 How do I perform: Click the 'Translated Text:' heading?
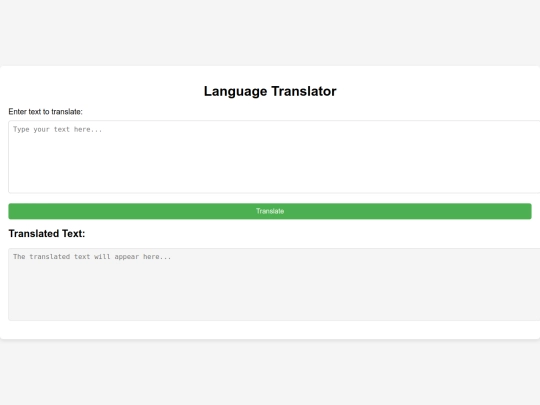coord(47,233)
